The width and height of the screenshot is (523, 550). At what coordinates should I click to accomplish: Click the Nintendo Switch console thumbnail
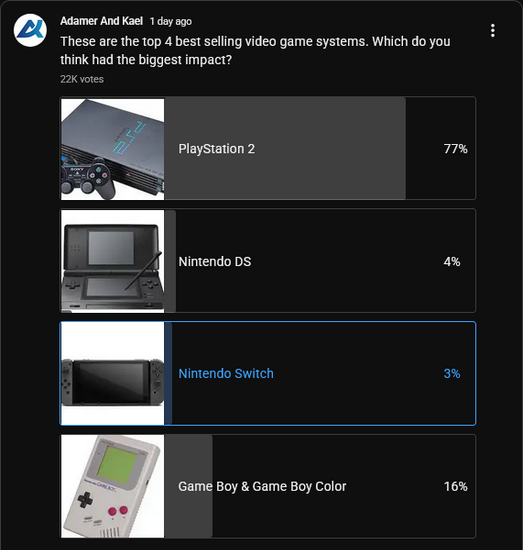pos(112,374)
